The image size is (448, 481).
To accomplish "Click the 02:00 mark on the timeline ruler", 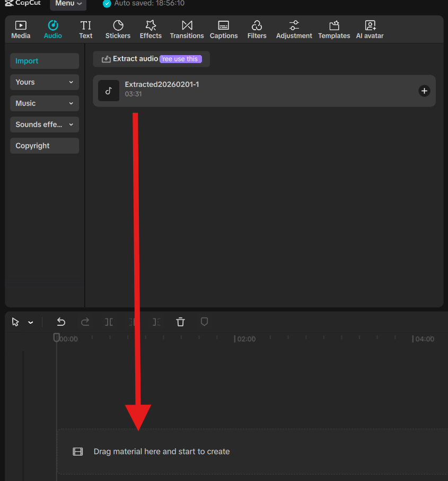I will point(245,339).
